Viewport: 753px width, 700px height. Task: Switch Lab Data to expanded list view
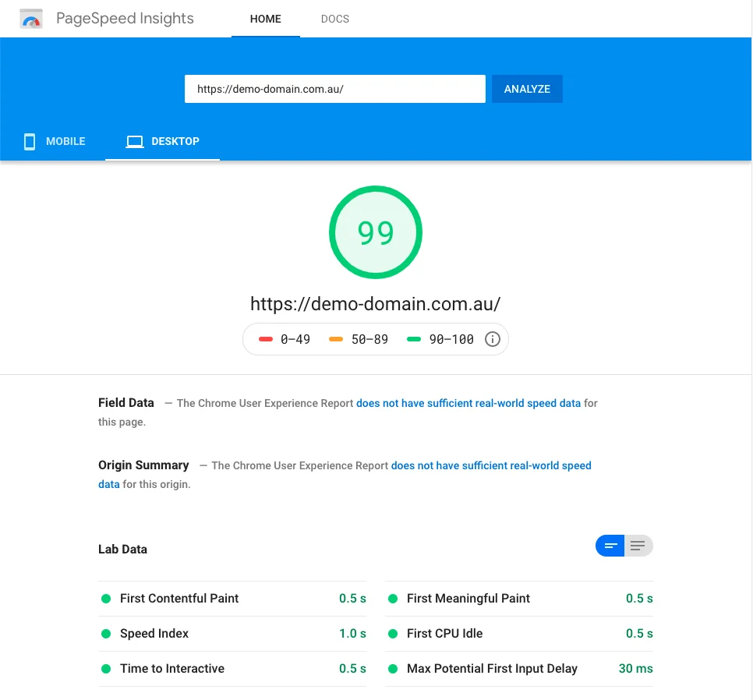click(x=638, y=546)
